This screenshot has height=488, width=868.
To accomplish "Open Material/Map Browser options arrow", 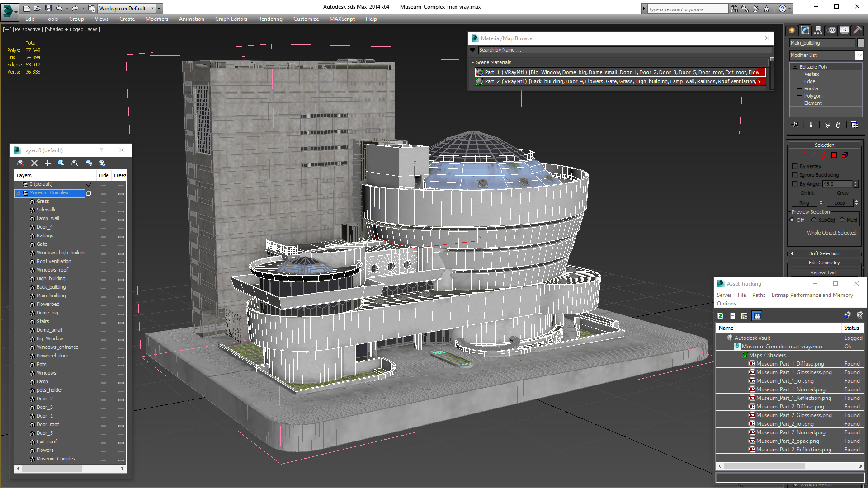I will tap(473, 50).
